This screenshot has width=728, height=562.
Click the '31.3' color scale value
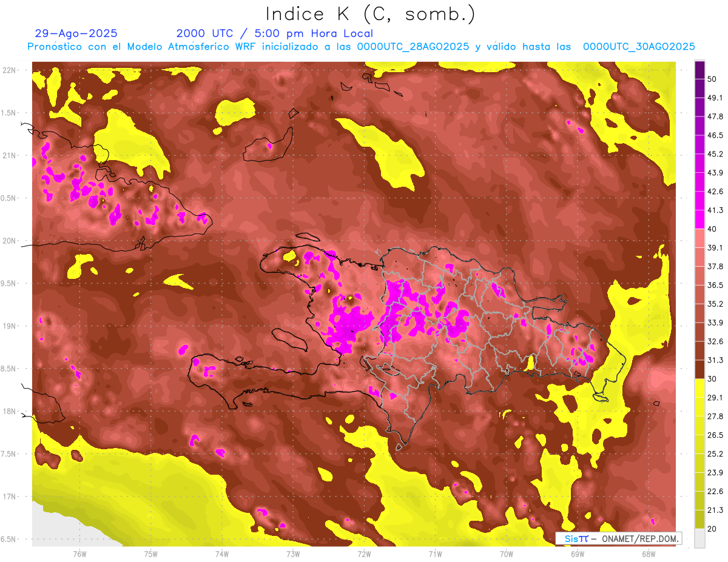tap(715, 361)
